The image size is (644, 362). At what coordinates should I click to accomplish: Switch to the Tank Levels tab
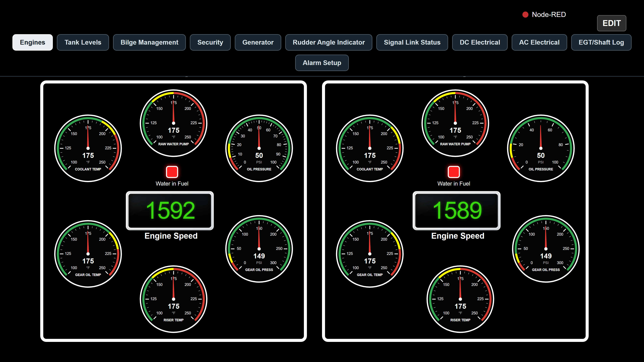coord(83,42)
